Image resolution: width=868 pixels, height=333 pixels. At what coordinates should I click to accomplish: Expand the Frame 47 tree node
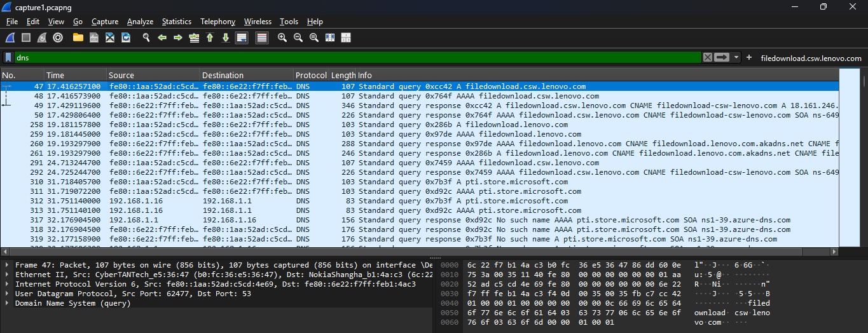[x=7, y=265]
